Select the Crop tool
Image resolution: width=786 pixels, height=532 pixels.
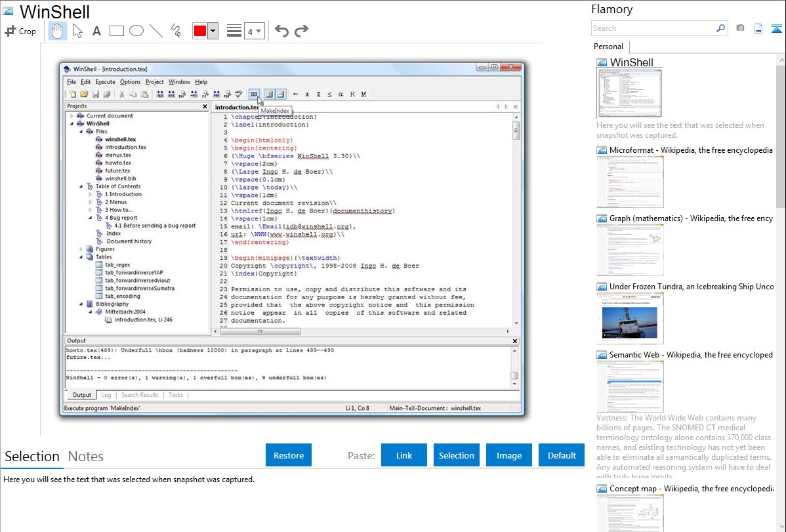click(x=20, y=31)
